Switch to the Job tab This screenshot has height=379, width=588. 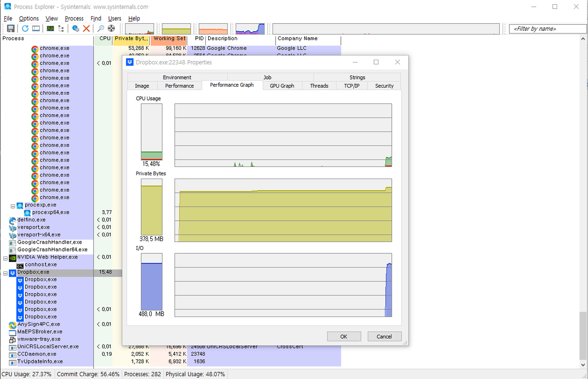pyautogui.click(x=267, y=77)
